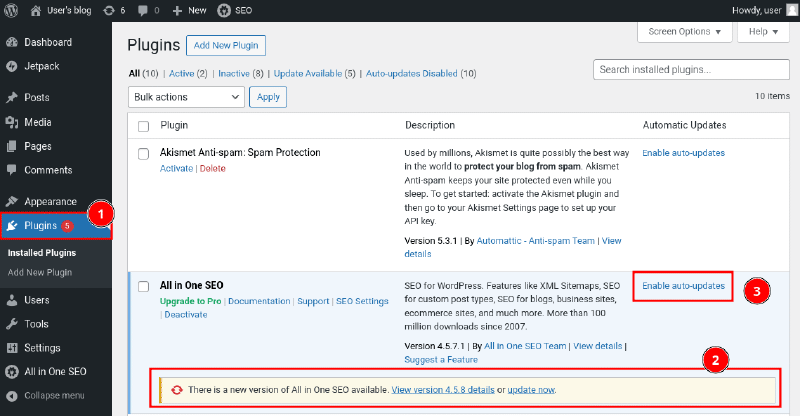Open the Bulk actions dropdown
The image size is (800, 416).
pos(186,97)
